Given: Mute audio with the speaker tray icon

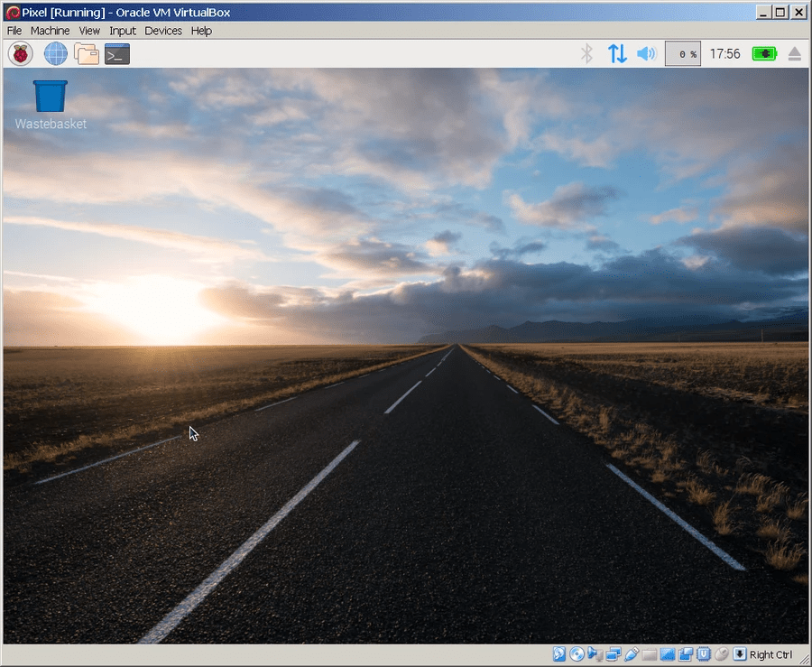Looking at the screenshot, I should 647,53.
